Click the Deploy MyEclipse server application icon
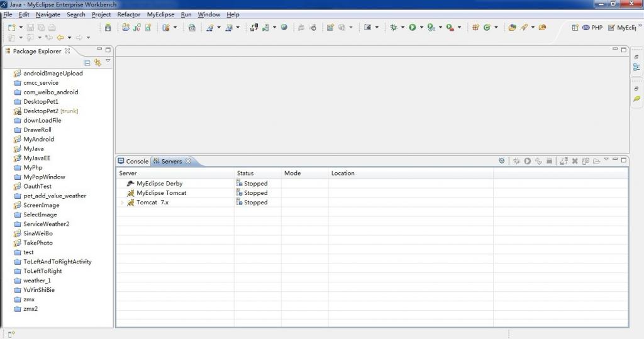 pos(254,28)
